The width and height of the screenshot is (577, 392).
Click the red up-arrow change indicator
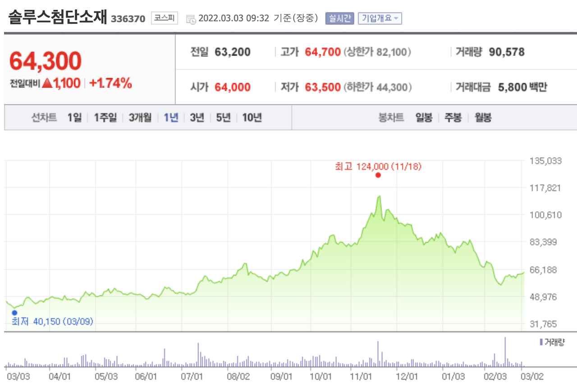[x=47, y=83]
